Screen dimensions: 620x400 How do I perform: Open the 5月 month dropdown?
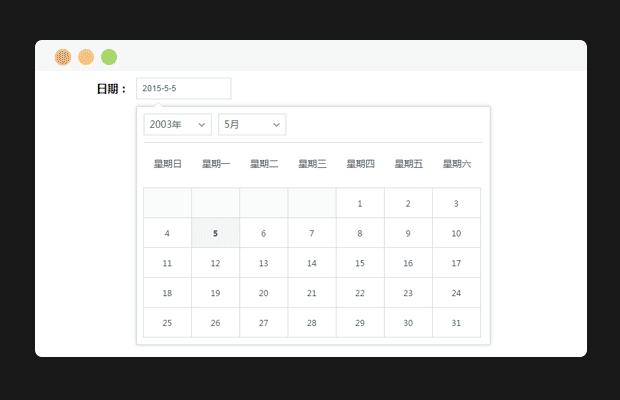(x=252, y=125)
